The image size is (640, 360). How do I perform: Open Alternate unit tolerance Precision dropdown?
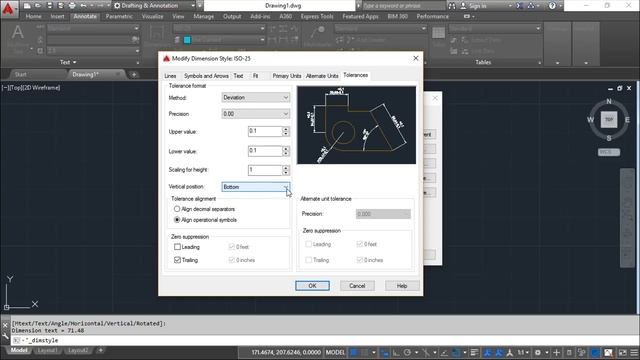pyautogui.click(x=383, y=214)
